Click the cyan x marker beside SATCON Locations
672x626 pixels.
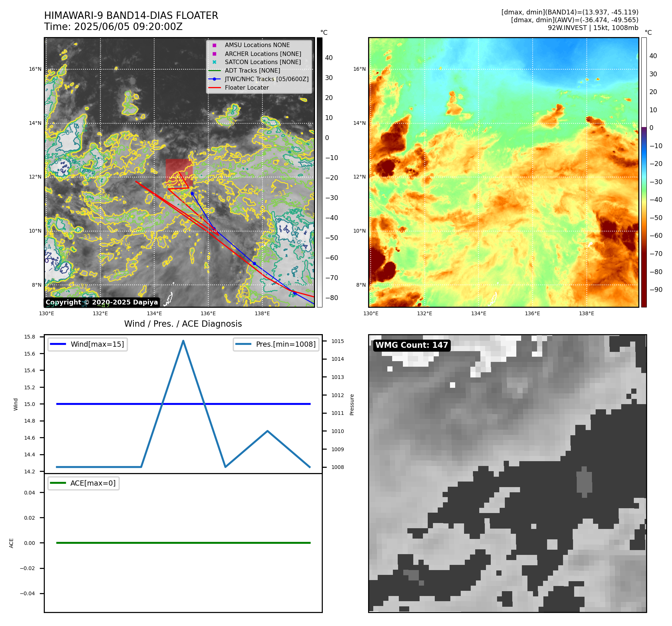point(214,62)
